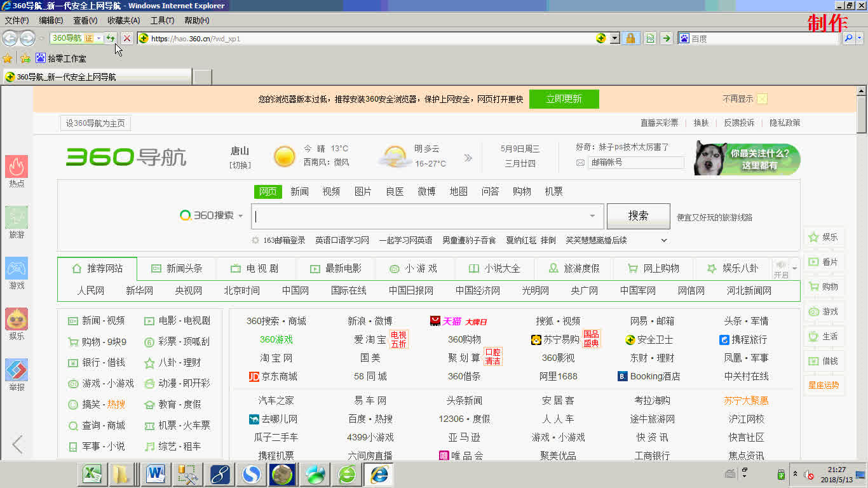
Task: Click the green Go arrow beside address bar
Action: click(666, 38)
